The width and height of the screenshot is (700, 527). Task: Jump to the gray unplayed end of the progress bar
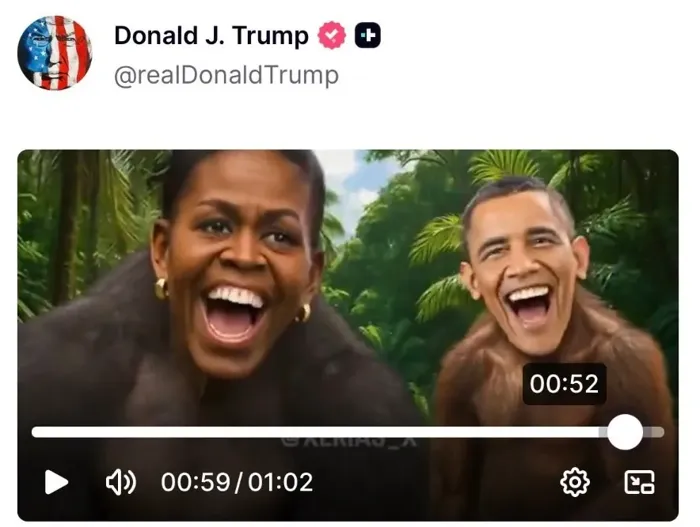[654, 432]
